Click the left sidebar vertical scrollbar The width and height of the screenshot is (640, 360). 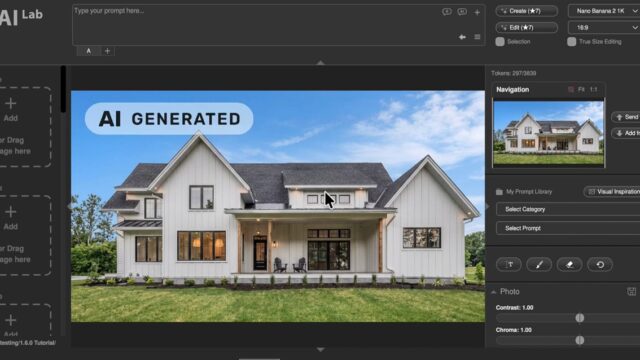63,89
